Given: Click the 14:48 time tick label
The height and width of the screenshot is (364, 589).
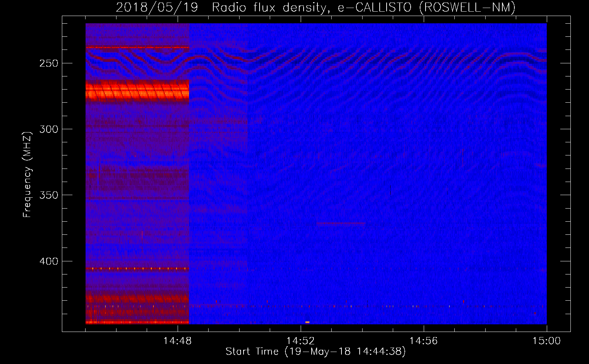Looking at the screenshot, I should 178,341.
